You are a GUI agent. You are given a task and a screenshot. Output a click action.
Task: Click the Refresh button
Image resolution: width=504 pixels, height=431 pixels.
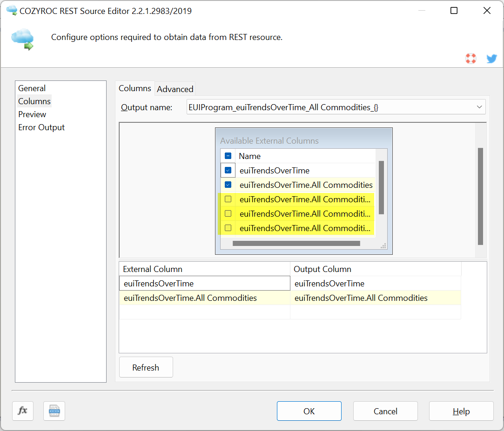coord(146,367)
